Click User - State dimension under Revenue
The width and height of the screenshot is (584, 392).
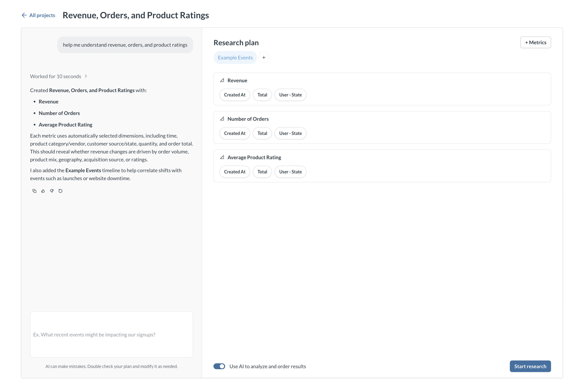coord(291,95)
